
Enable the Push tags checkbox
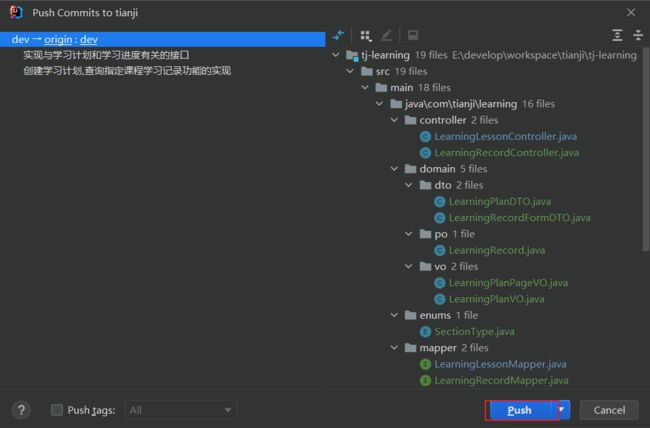click(x=57, y=410)
